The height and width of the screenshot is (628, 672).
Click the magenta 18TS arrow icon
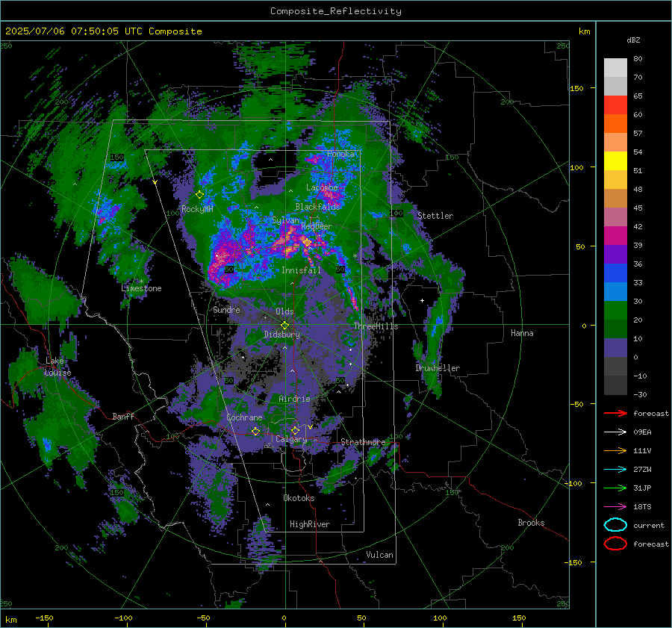point(615,506)
